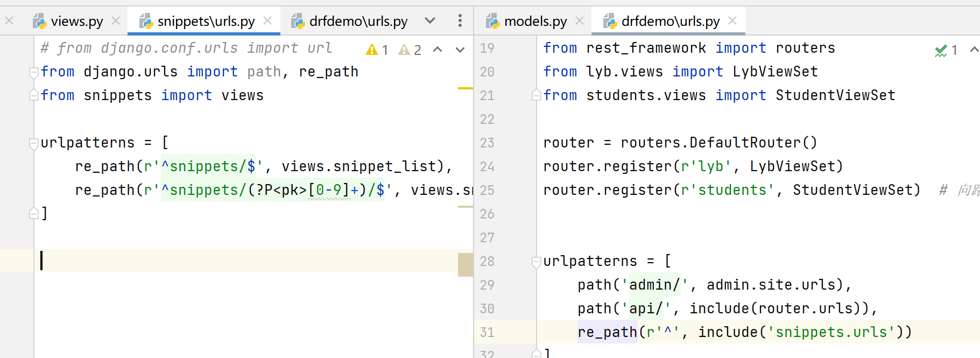Screen dimensions: 980x358
Task: Click line number 25 in gutter
Action: 487,190
